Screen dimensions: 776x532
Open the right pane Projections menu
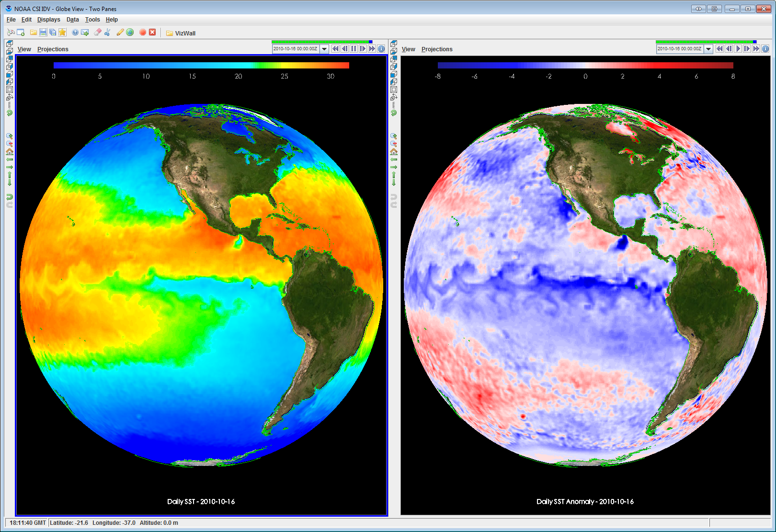click(x=437, y=49)
